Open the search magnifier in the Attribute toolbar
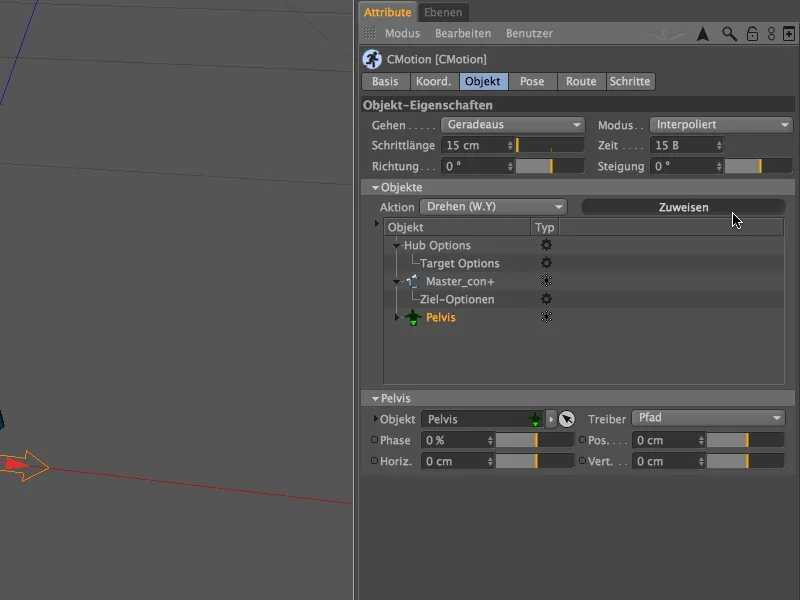Image resolution: width=800 pixels, height=600 pixels. coord(729,33)
